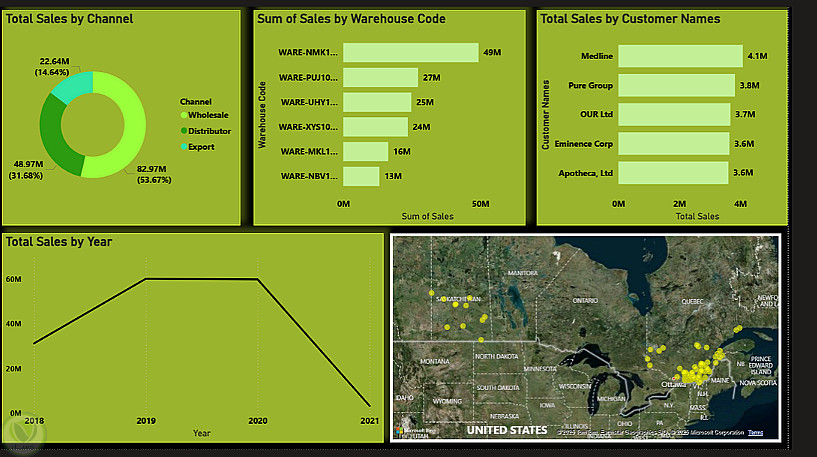Click the 2021 label on year axis
This screenshot has width=817, height=457.
point(369,421)
